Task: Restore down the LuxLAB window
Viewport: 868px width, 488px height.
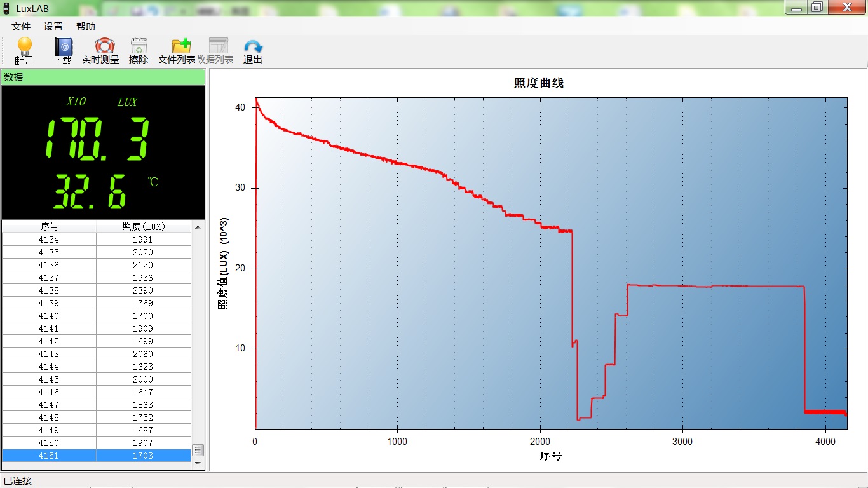Action: [817, 7]
